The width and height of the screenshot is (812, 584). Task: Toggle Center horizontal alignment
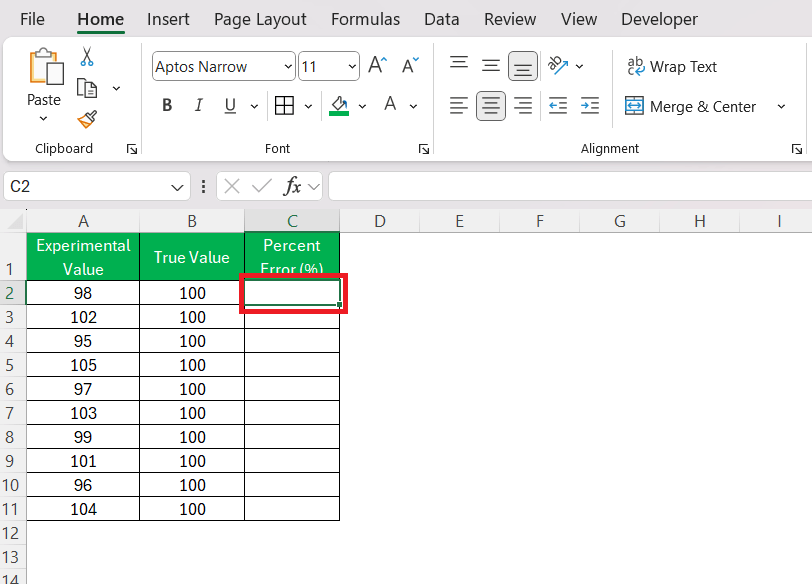point(490,106)
